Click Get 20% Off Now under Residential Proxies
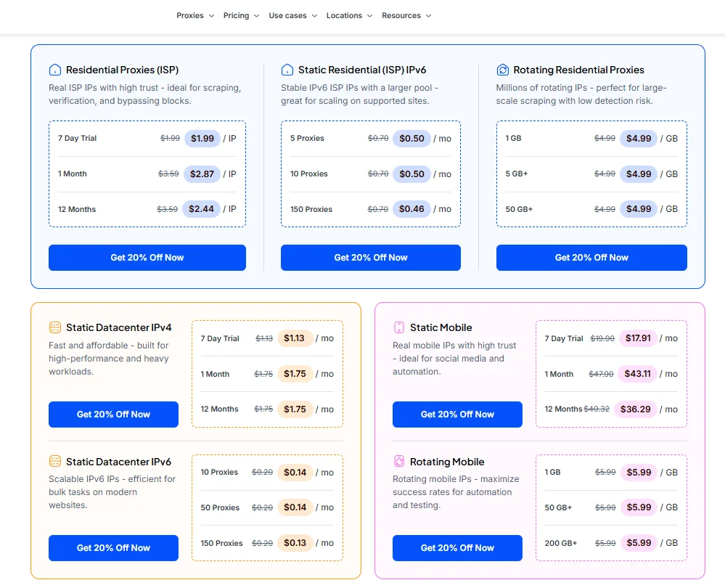Image resolution: width=725 pixels, height=588 pixels. click(147, 258)
